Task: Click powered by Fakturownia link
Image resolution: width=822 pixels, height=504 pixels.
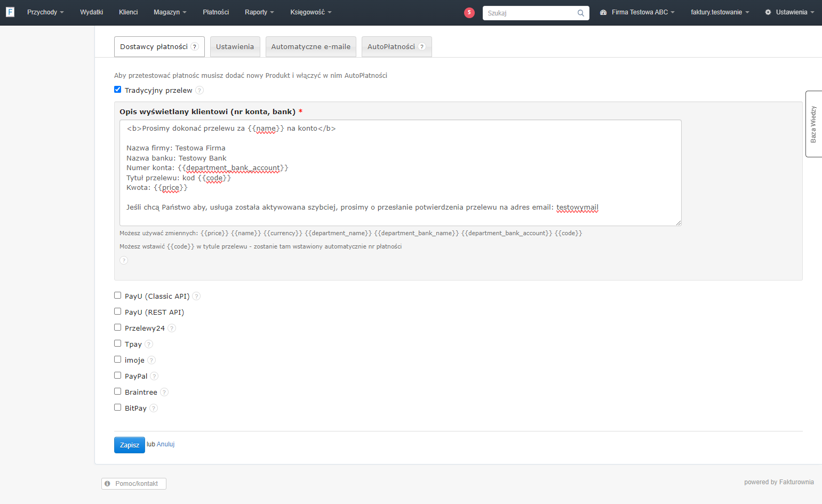Action: click(779, 482)
